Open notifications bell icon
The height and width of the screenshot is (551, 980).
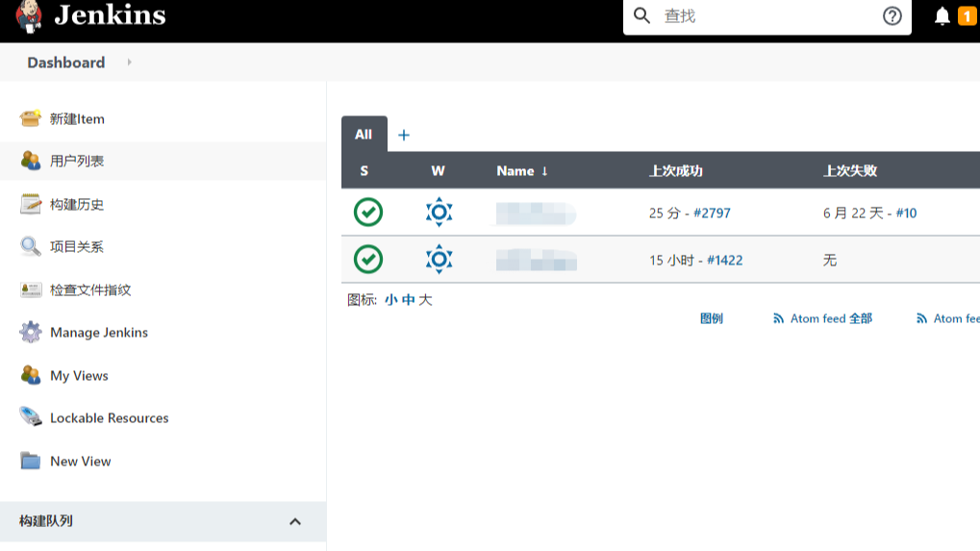coord(942,16)
